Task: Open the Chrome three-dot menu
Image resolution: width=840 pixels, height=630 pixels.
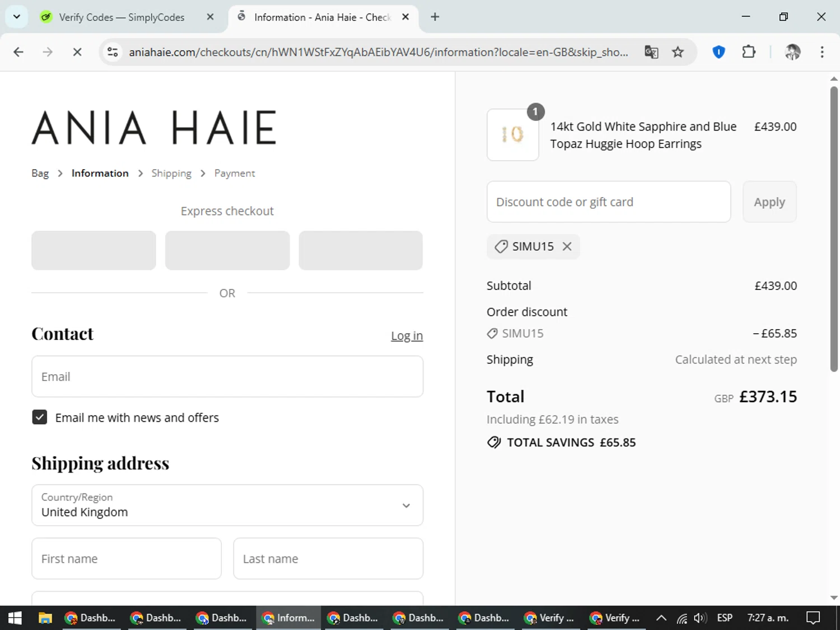Action: [822, 52]
